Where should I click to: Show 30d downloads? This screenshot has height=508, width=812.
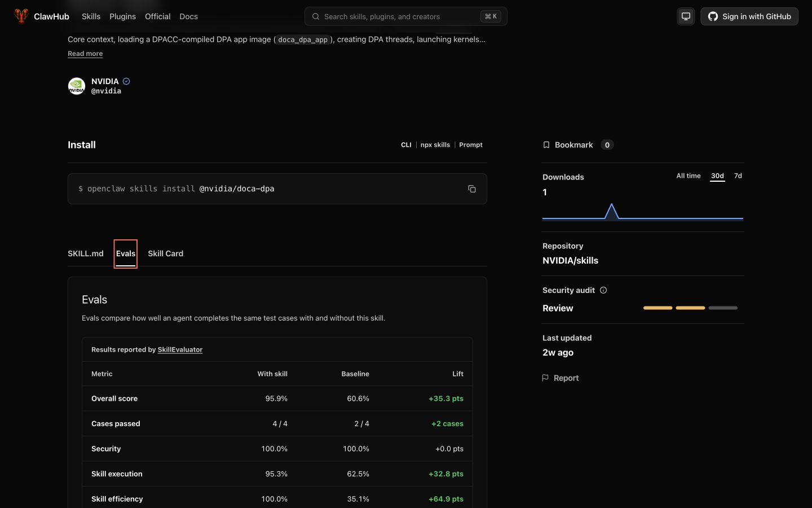coord(717,176)
